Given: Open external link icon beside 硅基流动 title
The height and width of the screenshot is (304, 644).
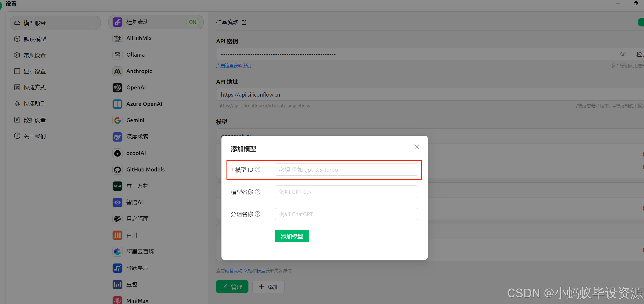Looking at the screenshot, I should click(x=244, y=22).
